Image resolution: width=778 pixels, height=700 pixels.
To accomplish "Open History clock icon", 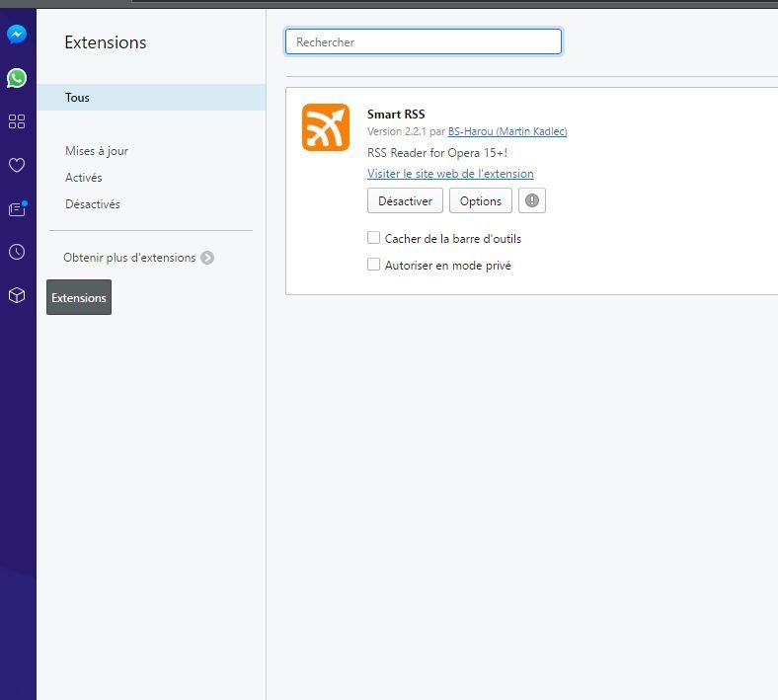I will (x=17, y=252).
